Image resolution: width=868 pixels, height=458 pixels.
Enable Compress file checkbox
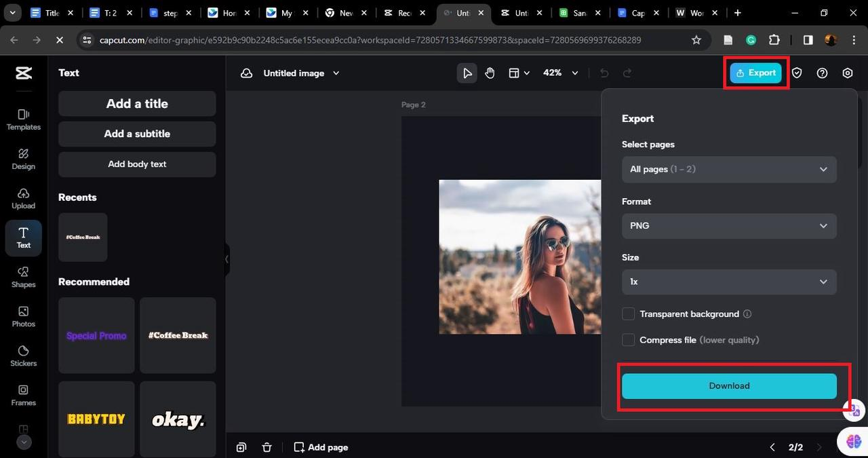pyautogui.click(x=628, y=340)
